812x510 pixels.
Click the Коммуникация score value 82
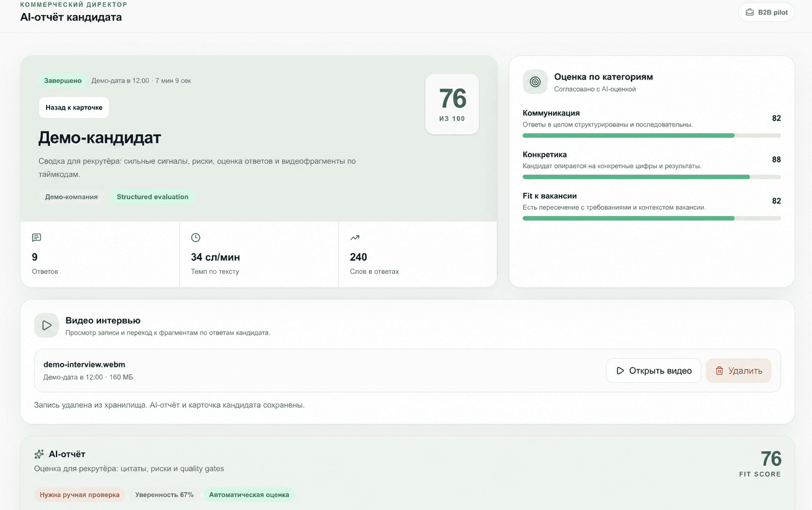776,118
